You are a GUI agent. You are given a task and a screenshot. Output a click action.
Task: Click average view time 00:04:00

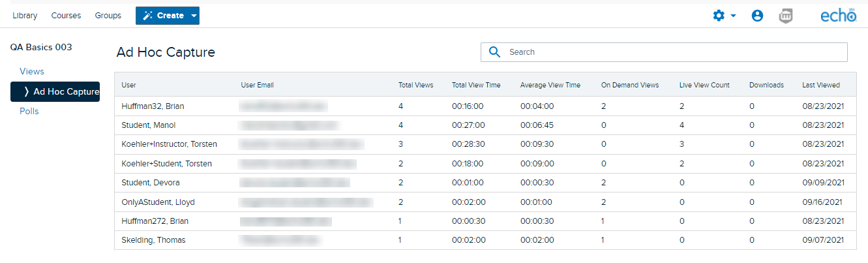537,106
